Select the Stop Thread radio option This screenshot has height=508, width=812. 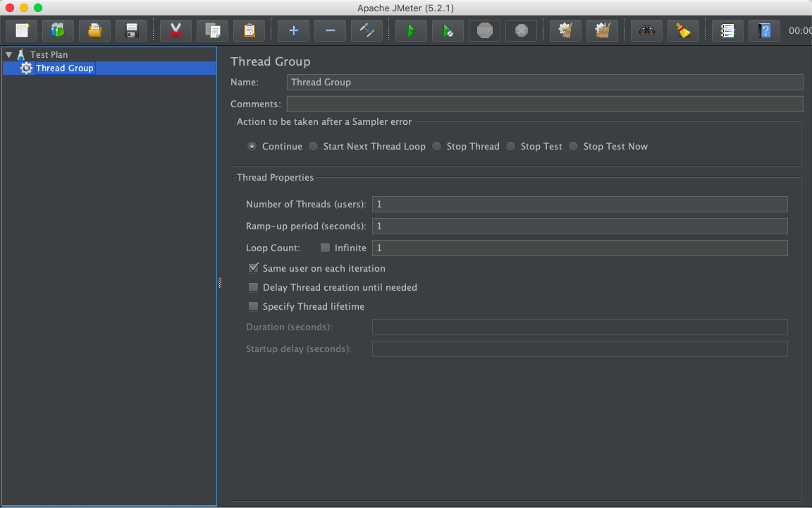click(437, 146)
